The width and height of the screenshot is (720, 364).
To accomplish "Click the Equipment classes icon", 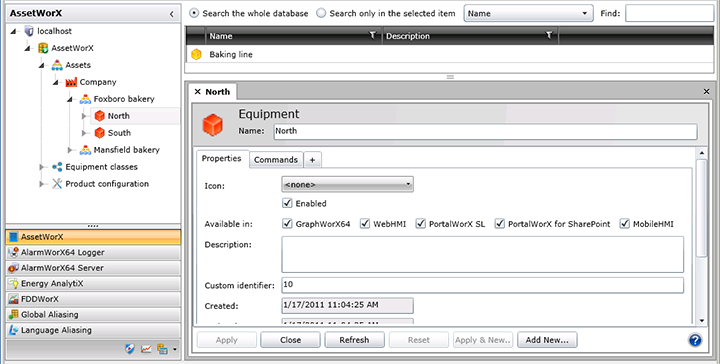I will (57, 167).
